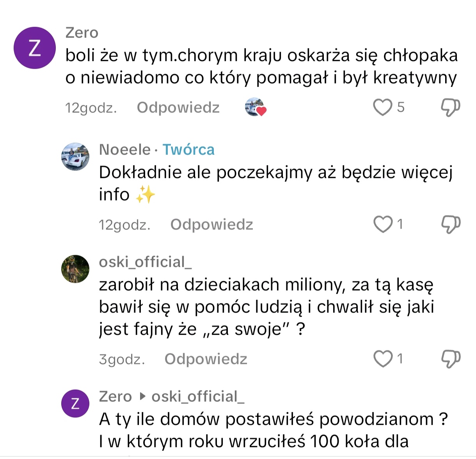Open Zero username on top comment
Image resolution: width=476 pixels, height=459 pixels.
coord(82,33)
